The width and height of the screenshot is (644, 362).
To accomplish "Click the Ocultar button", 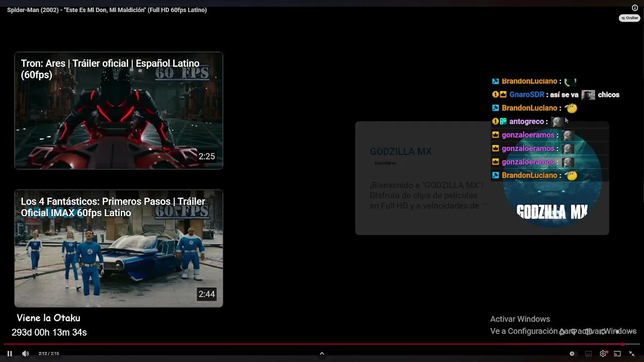I will 629,18.
